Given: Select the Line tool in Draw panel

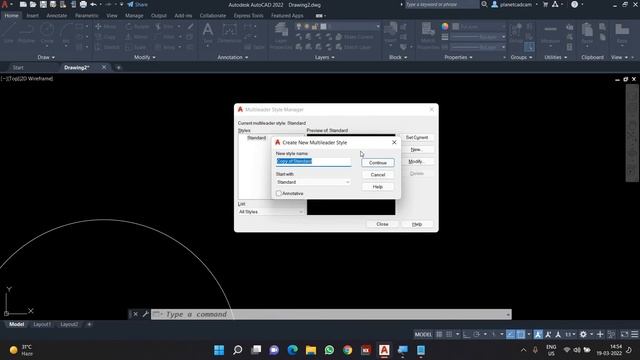Looking at the screenshot, I should [9, 33].
